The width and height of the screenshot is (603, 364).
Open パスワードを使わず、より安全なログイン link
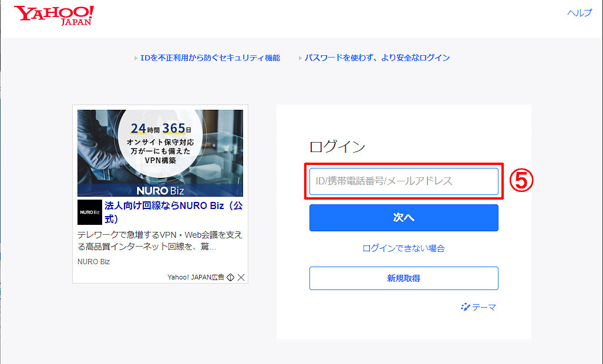(x=377, y=58)
